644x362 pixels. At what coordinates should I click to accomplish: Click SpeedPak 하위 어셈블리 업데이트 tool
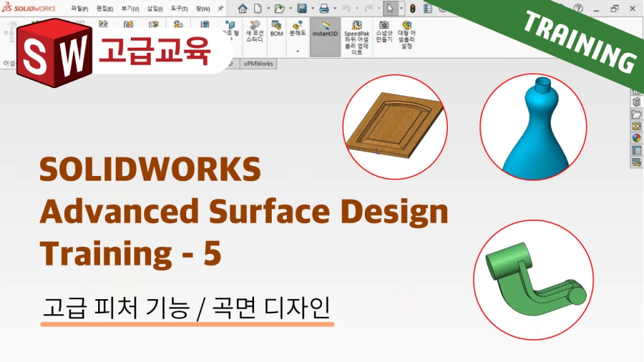(357, 37)
